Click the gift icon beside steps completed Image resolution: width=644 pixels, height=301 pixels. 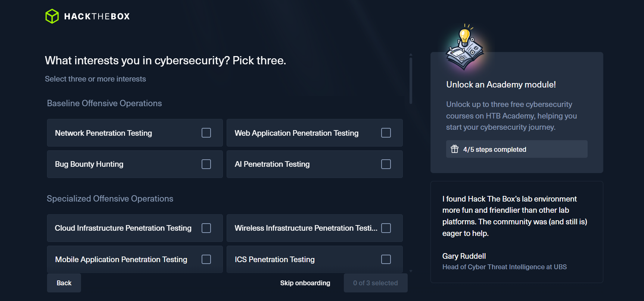[x=454, y=149]
